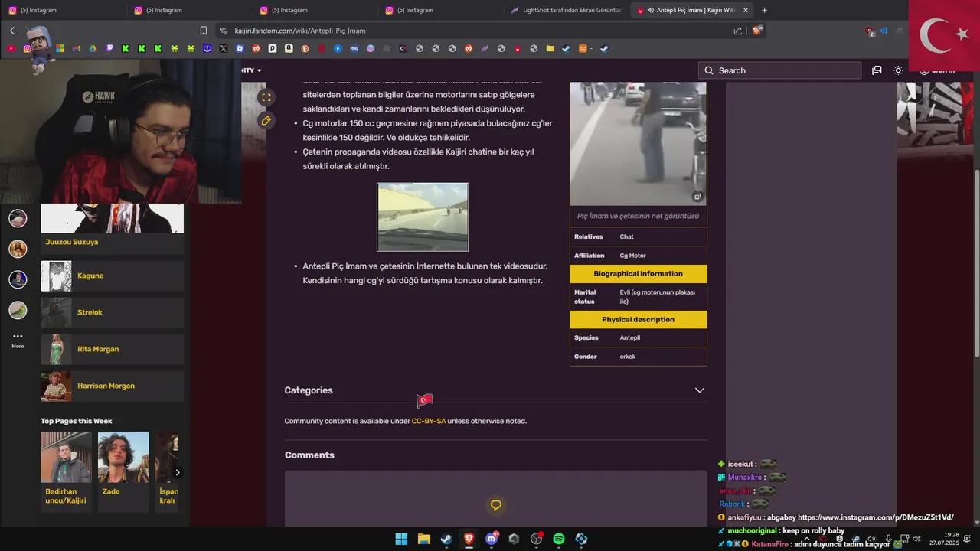
Task: Click More in the left sidebar
Action: [x=18, y=341]
